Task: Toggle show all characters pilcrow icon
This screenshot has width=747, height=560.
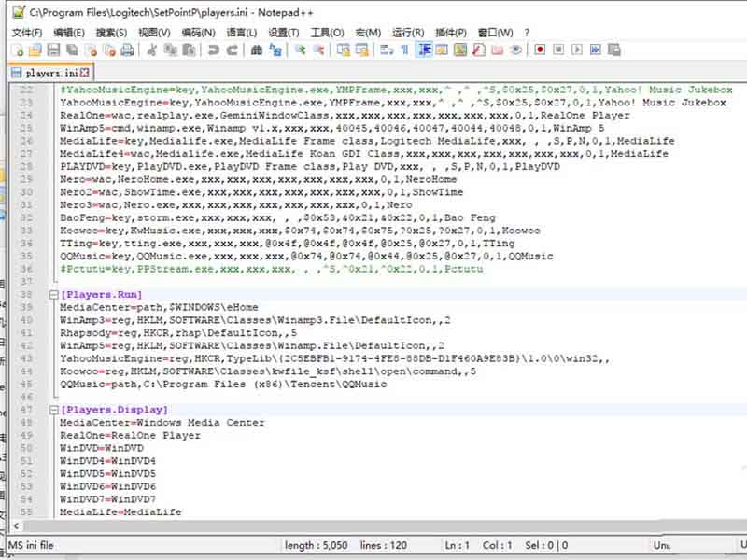Action: [x=405, y=50]
